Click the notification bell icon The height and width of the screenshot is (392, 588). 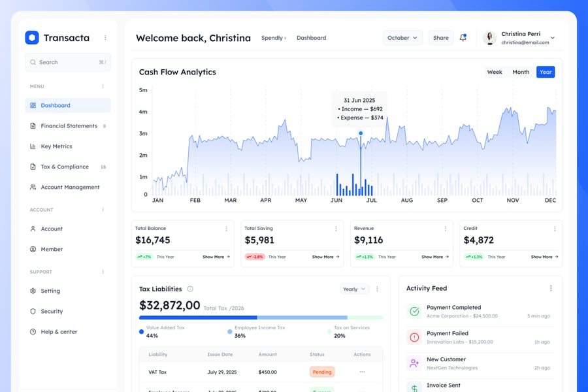coord(463,38)
